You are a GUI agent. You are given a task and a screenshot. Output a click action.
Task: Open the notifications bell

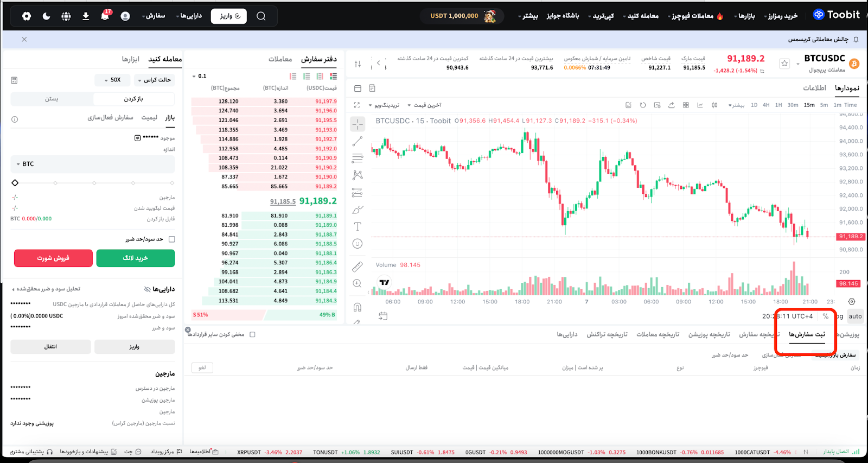click(105, 16)
